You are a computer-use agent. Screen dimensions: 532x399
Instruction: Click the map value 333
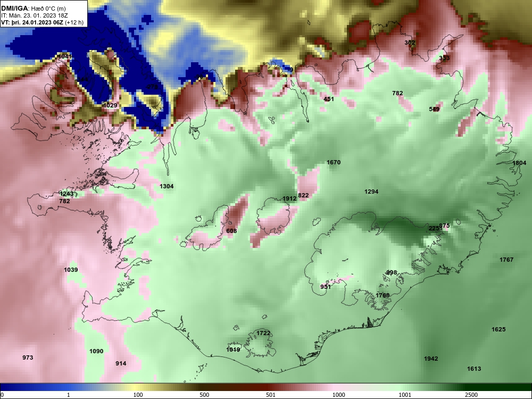[x=444, y=58]
